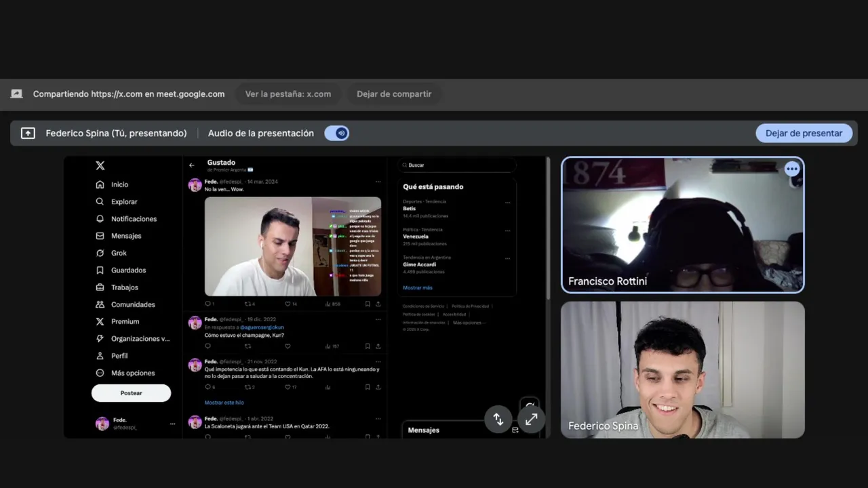This screenshot has width=868, height=488.
Task: Click the Buscar search field
Action: click(x=457, y=165)
